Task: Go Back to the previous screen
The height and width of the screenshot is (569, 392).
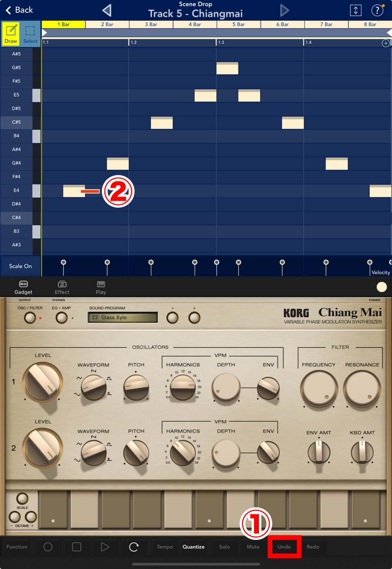Action: (x=19, y=10)
